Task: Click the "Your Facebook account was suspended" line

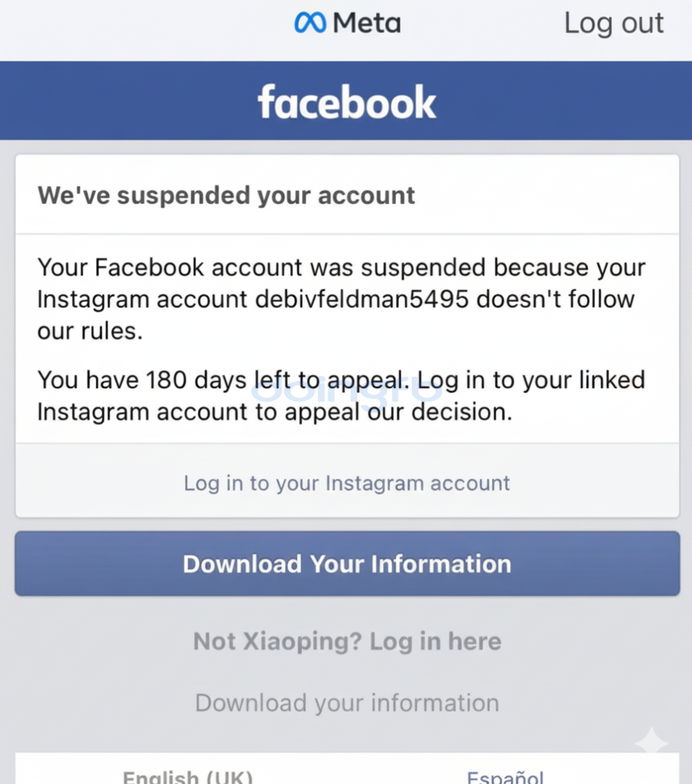Action: pos(341,267)
